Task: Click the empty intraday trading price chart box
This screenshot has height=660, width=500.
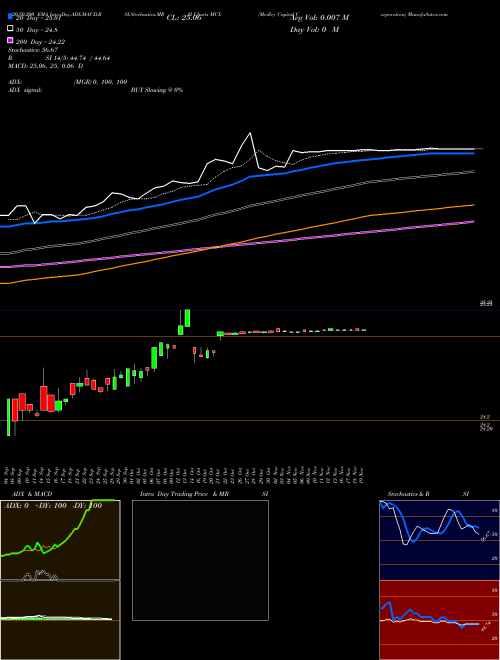Action: (200, 560)
